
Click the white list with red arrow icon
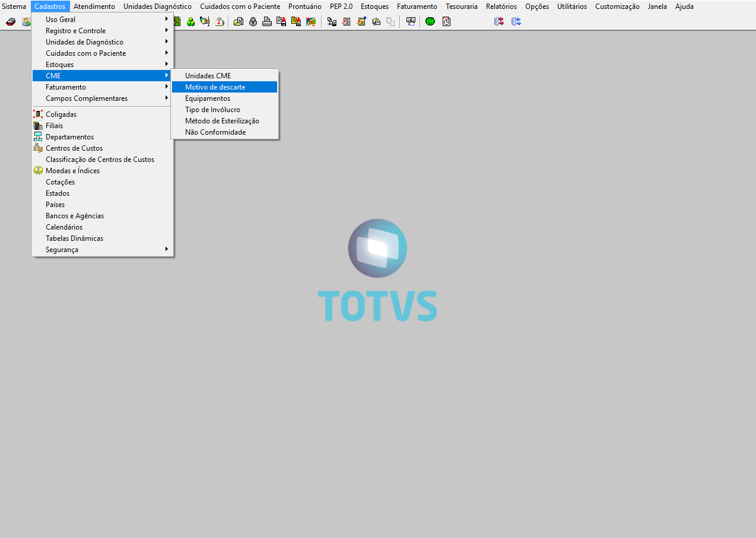347,21
